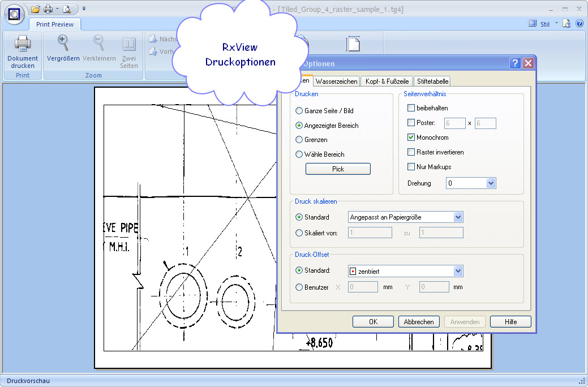Click the dialog question mark help button
This screenshot has height=387, width=588.
tap(515, 63)
